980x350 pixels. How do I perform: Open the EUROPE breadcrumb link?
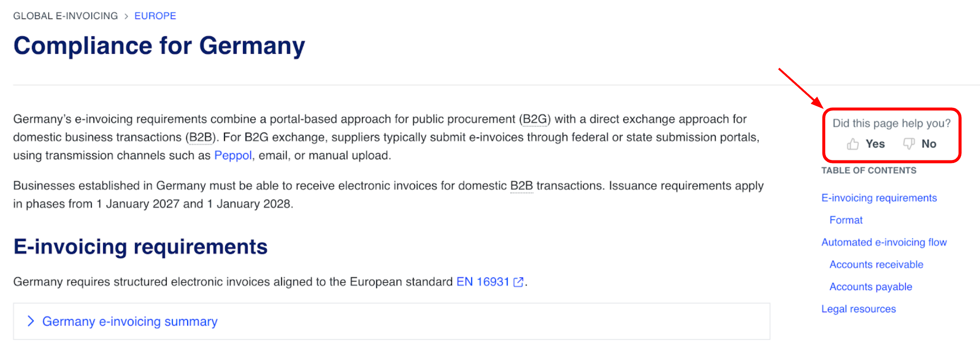click(155, 16)
